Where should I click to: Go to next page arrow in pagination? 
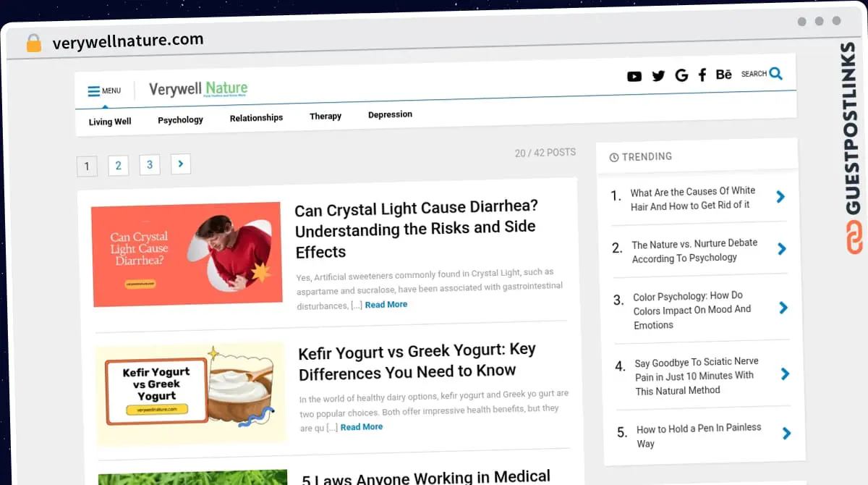(x=180, y=164)
